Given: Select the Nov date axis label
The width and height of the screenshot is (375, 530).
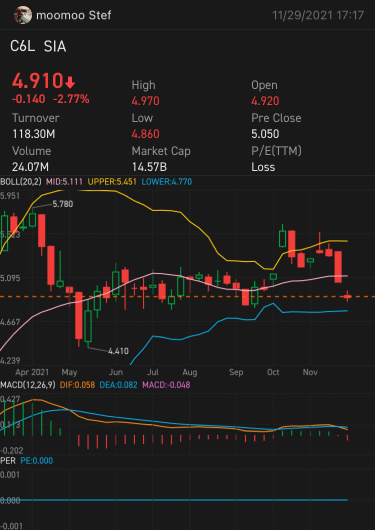Looking at the screenshot, I should tap(310, 372).
